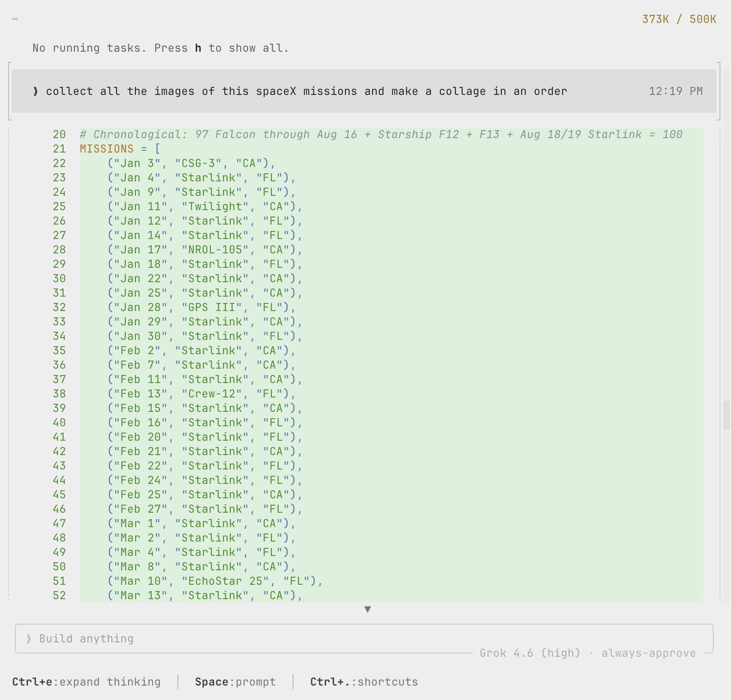Click the "Mar 1" Starlink line

click(202, 523)
